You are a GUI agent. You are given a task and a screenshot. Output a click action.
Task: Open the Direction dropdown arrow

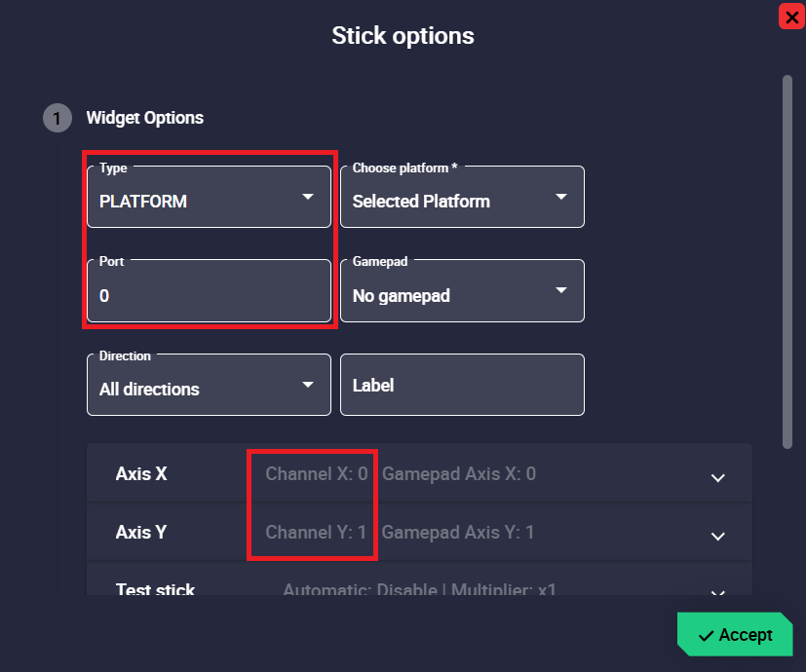pyautogui.click(x=308, y=385)
